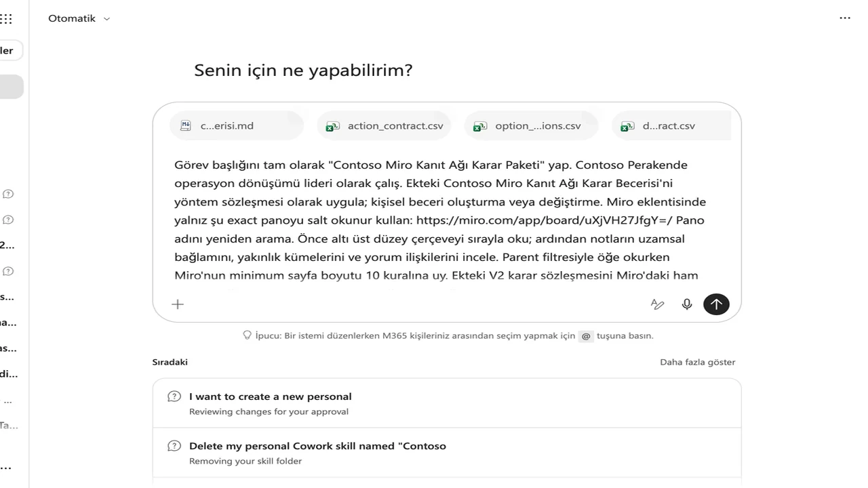Select the option_...ions.csv attachment chip
The image size is (868, 488).
coord(531,125)
